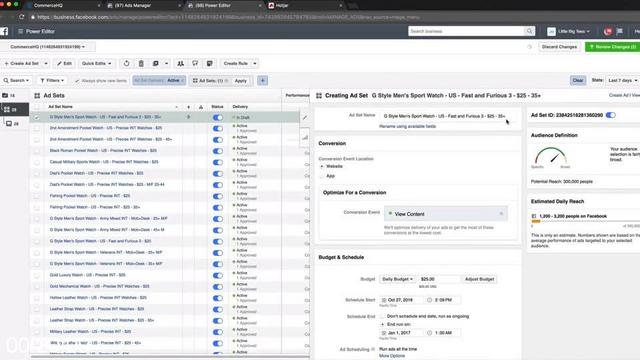Select the Power Editor browser tab
The image size is (640, 360).
(x=224, y=6)
